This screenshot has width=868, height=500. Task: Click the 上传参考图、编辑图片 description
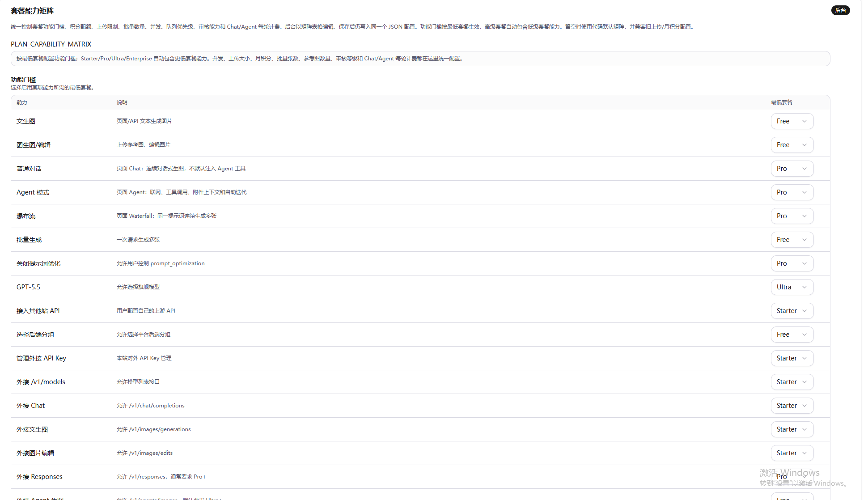[x=144, y=145]
